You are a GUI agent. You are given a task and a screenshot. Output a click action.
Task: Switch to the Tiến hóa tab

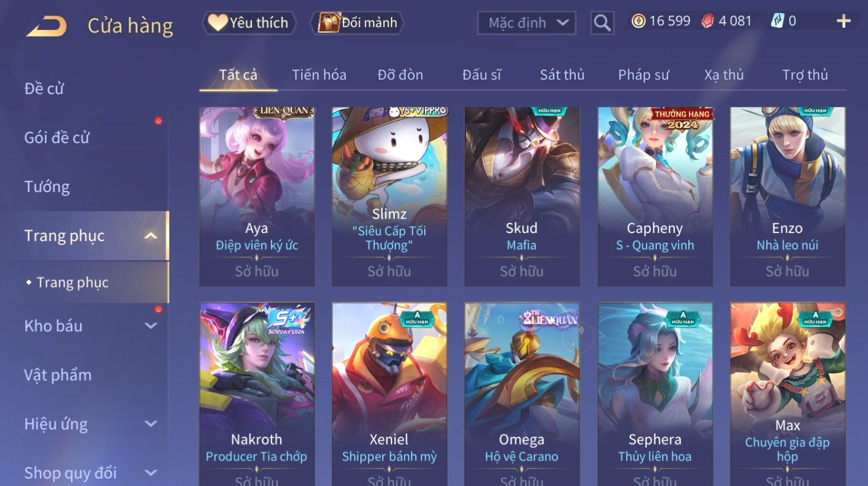(319, 75)
